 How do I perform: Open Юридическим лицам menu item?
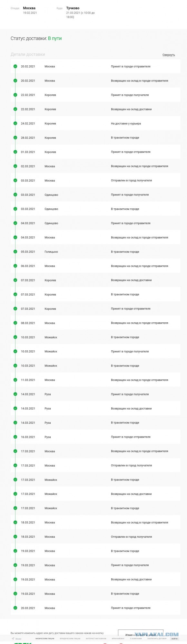click(x=70, y=639)
